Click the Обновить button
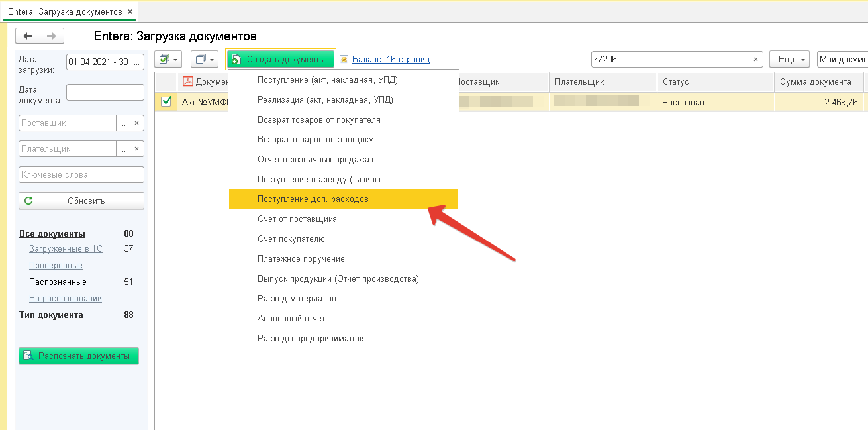Image resolution: width=868 pixels, height=430 pixels. click(x=81, y=201)
